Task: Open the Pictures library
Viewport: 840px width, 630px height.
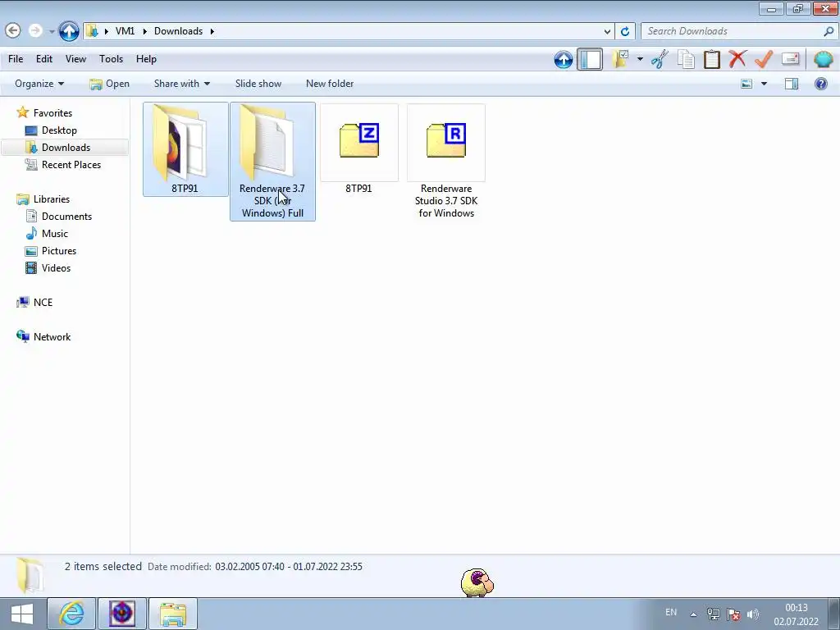Action: (59, 251)
